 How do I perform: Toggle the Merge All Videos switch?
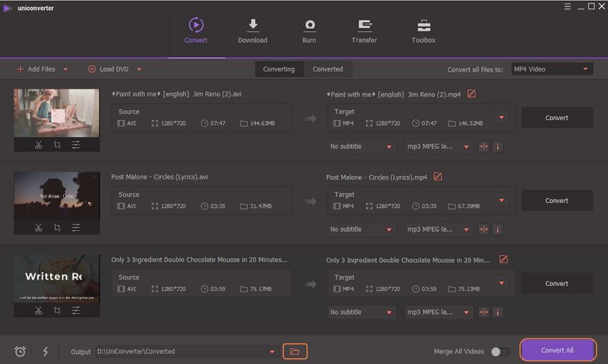500,352
